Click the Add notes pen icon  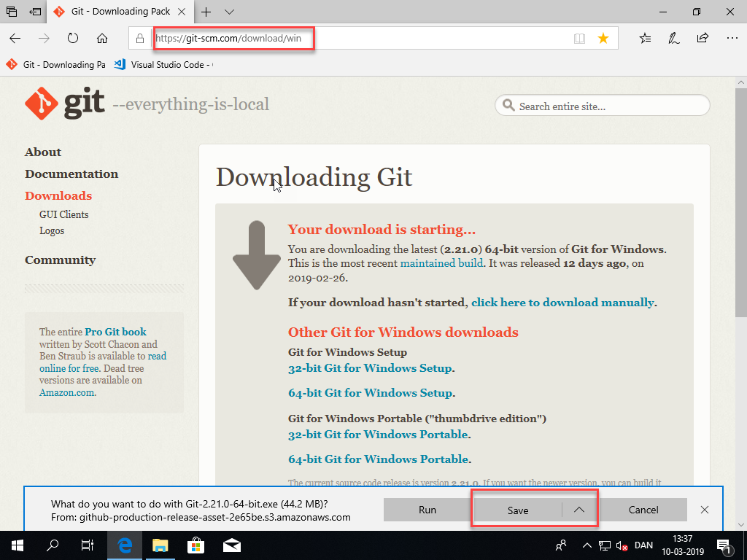pos(673,38)
